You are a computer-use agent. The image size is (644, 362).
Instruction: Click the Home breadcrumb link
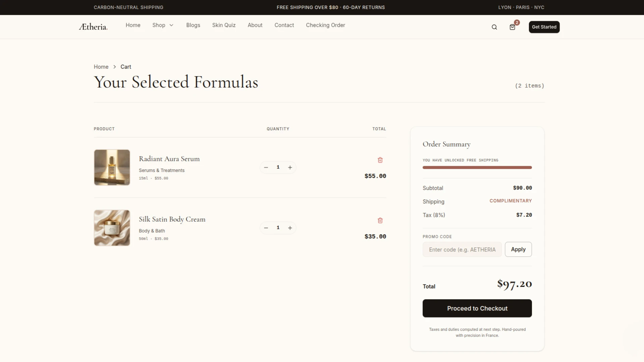101,67
